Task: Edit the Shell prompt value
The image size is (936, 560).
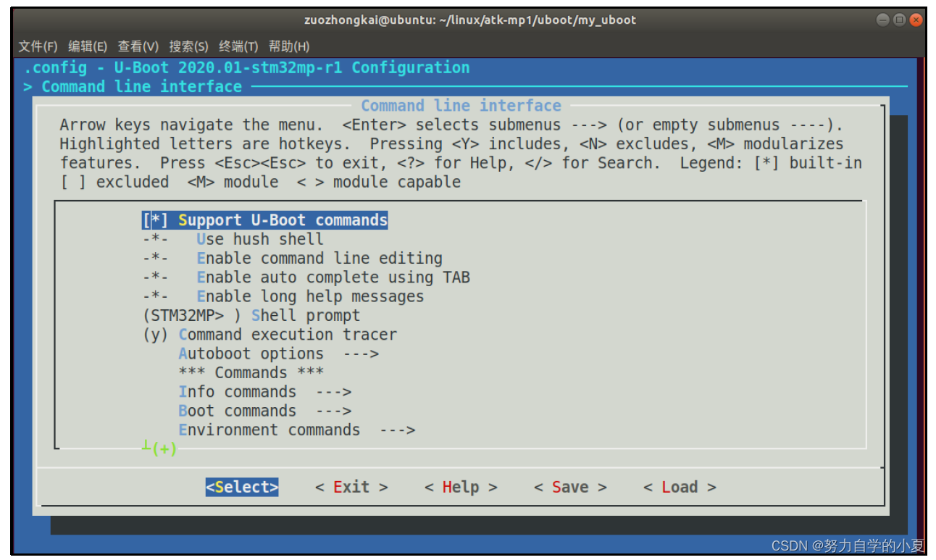Action: click(x=251, y=316)
